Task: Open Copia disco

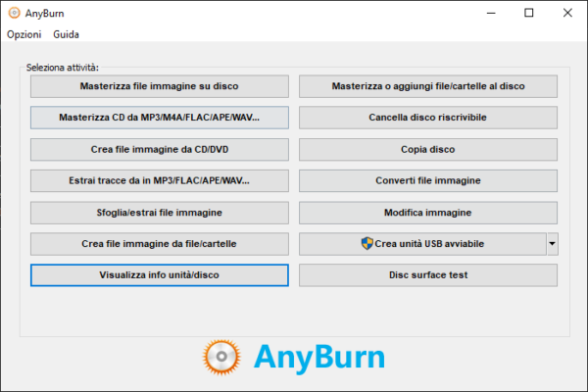Action: pyautogui.click(x=428, y=149)
